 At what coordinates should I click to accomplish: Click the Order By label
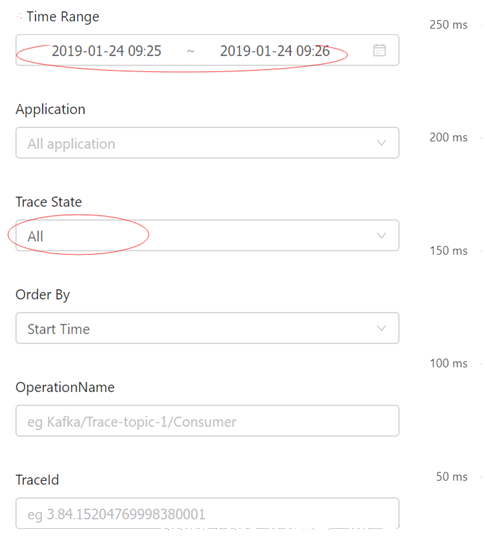[x=43, y=295]
